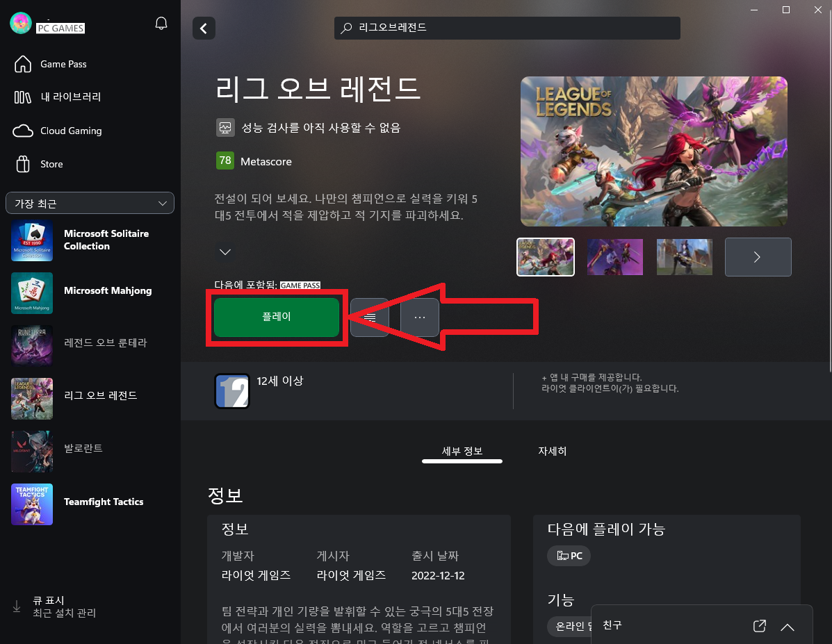The height and width of the screenshot is (644, 832).
Task: Click the 12세 age rating icon
Action: pyautogui.click(x=232, y=392)
